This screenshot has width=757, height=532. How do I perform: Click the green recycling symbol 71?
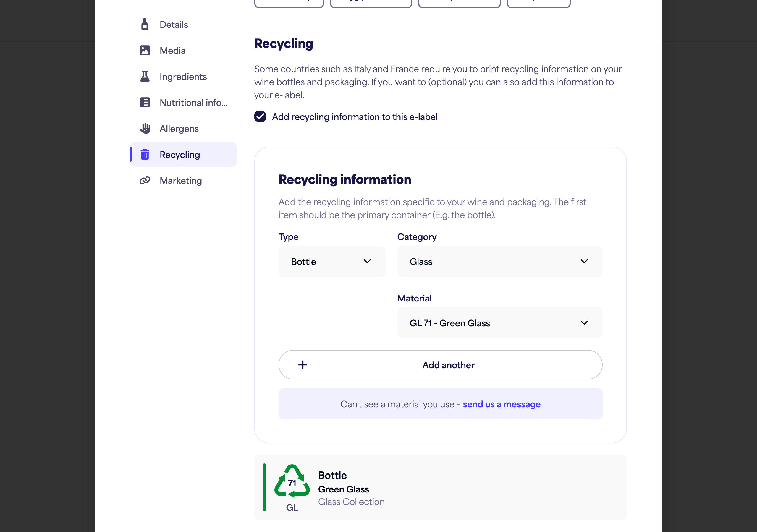(x=292, y=481)
